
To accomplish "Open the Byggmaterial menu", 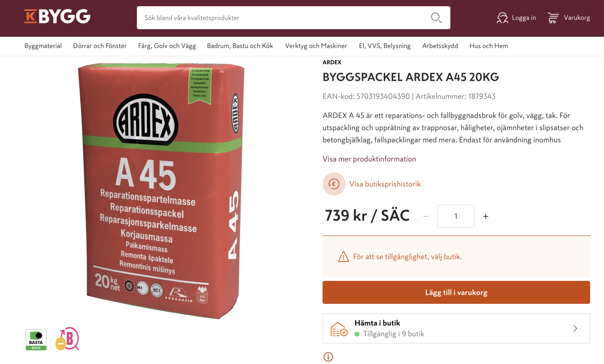I will point(43,46).
